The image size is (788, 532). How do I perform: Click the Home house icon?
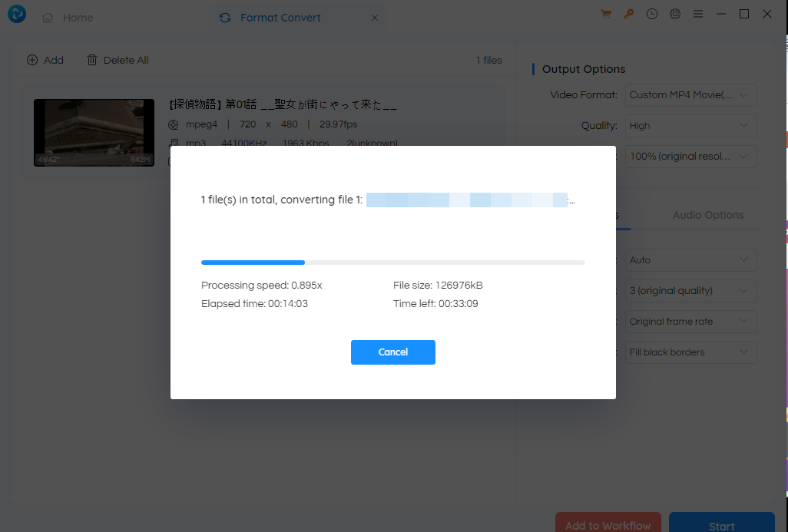[48, 18]
